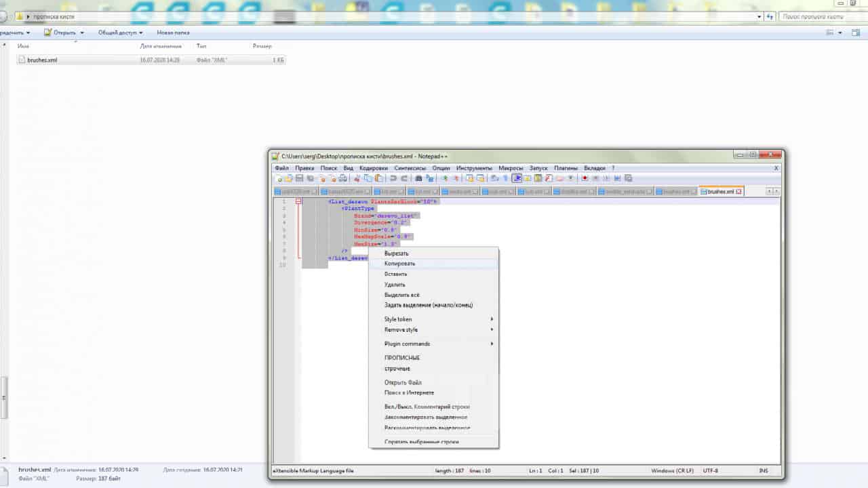The image size is (868, 488).
Task: Click the Find binoculars toolbar icon
Action: 418,178
